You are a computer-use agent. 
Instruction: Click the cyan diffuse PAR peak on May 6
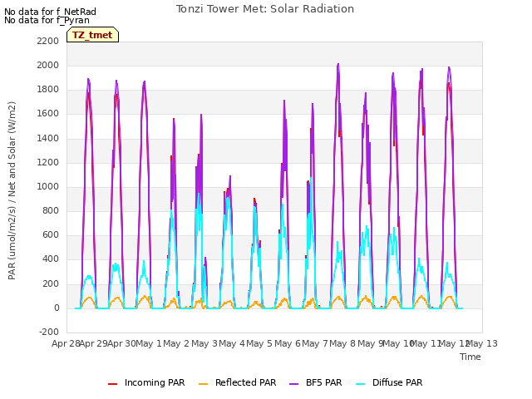tap(310, 178)
